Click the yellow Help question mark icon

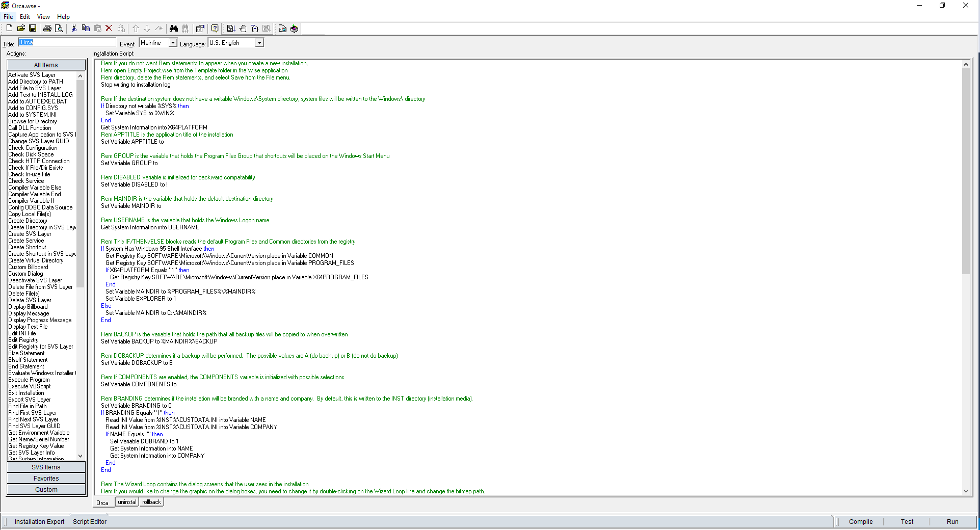pyautogui.click(x=215, y=29)
